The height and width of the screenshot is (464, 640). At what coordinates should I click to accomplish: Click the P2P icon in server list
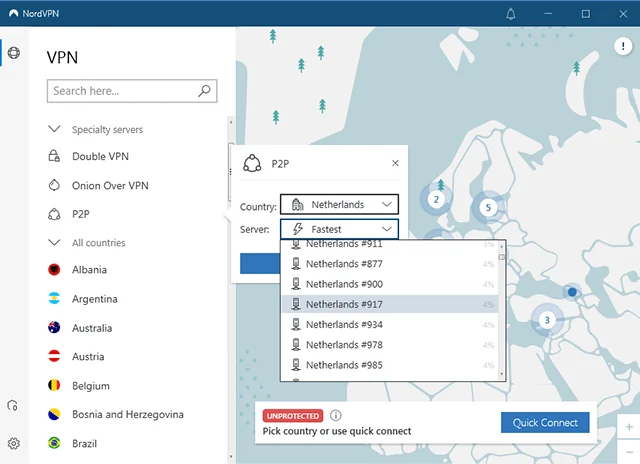pyautogui.click(x=54, y=214)
